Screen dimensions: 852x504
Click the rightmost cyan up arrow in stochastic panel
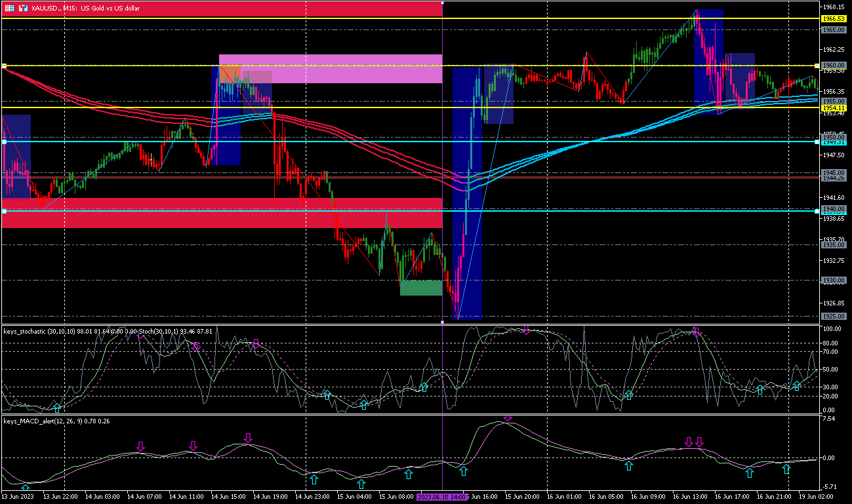797,386
